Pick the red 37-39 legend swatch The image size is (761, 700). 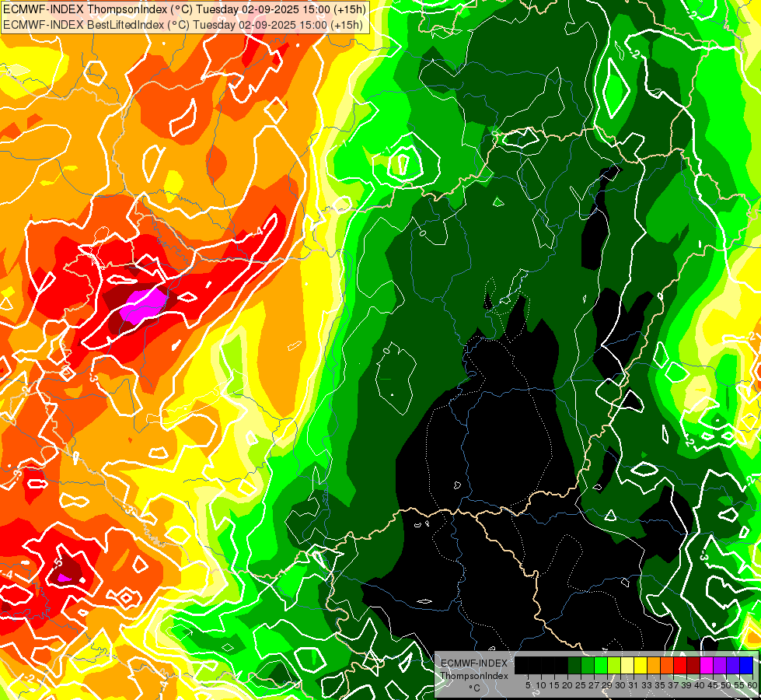tap(680, 665)
